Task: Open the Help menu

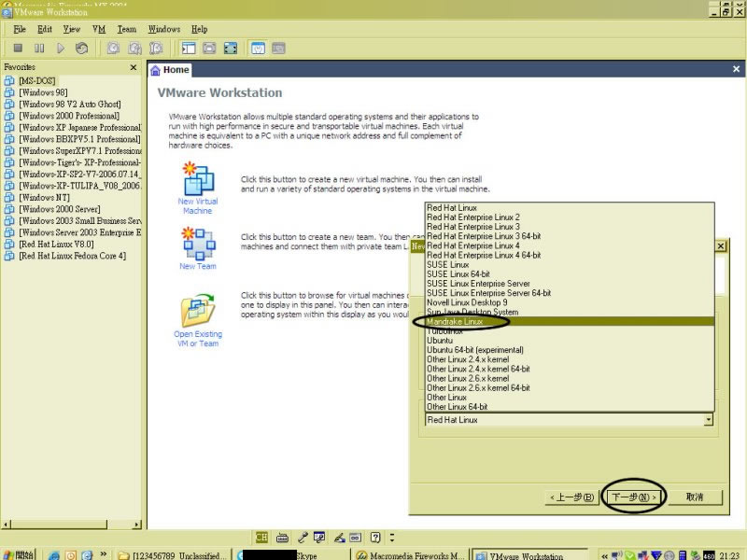Action: tap(200, 29)
